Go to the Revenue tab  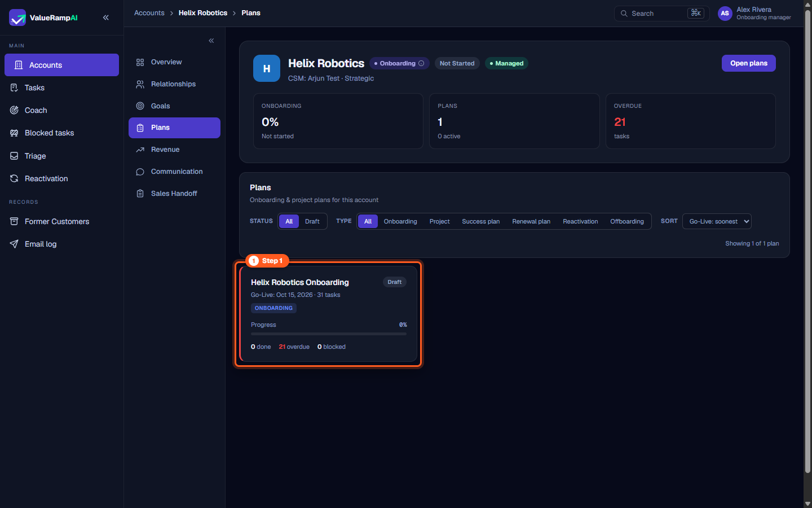pos(174,150)
